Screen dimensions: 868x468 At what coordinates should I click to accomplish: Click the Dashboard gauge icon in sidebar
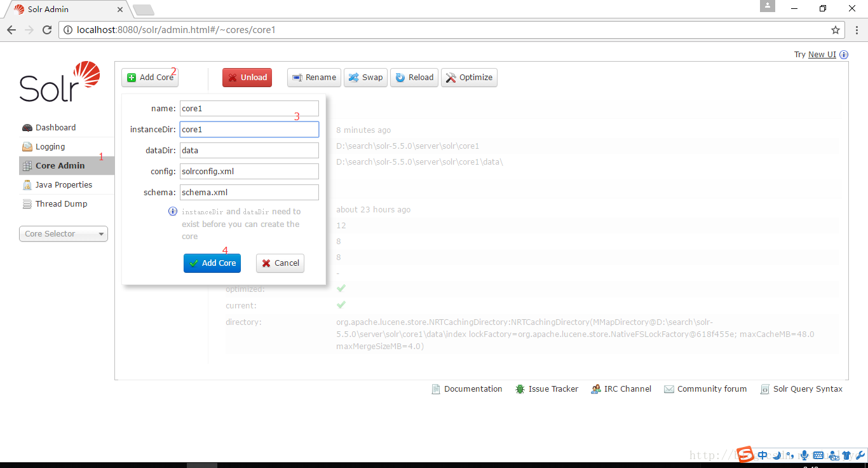point(27,128)
